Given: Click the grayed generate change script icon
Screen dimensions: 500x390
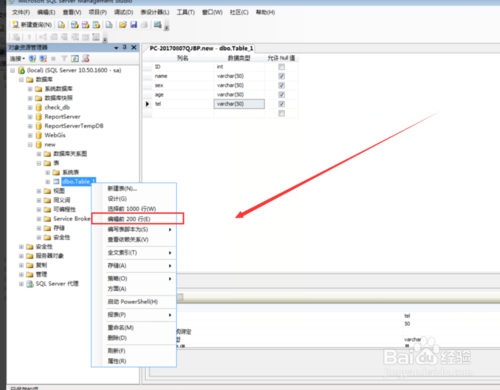Looking at the screenshot, I should (16, 37).
